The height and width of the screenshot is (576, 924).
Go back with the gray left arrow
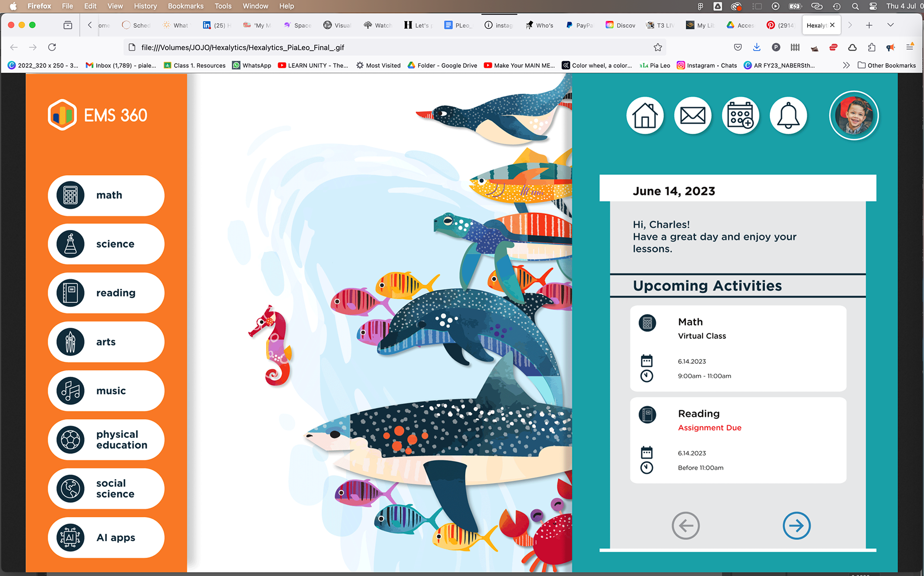686,525
